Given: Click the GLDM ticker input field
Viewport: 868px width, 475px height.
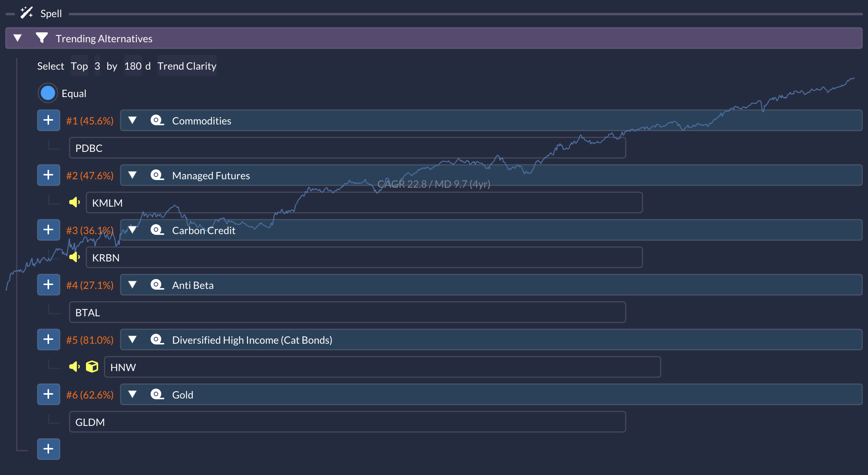Looking at the screenshot, I should [x=347, y=422].
